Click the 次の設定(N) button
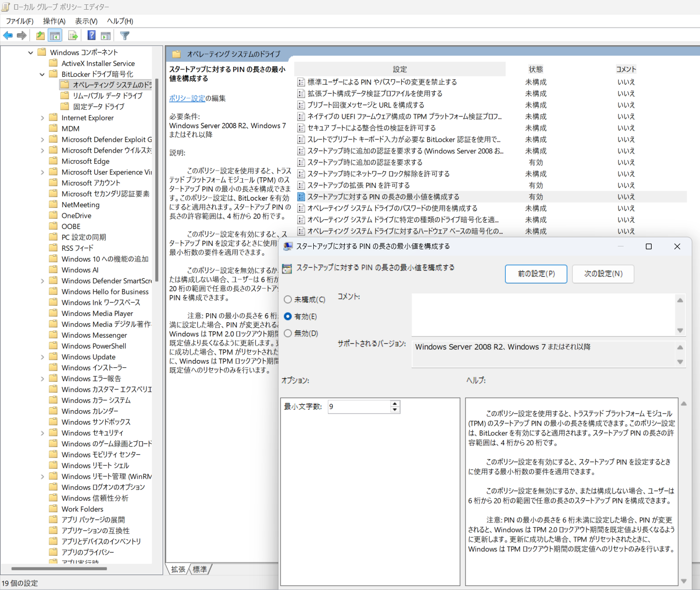The width and height of the screenshot is (700, 590). [x=603, y=274]
